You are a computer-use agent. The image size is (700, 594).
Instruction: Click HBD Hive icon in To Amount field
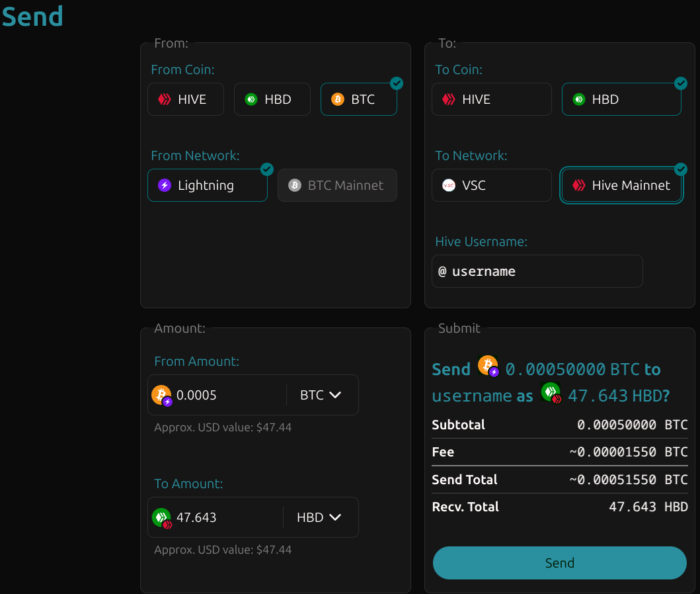[161, 518]
